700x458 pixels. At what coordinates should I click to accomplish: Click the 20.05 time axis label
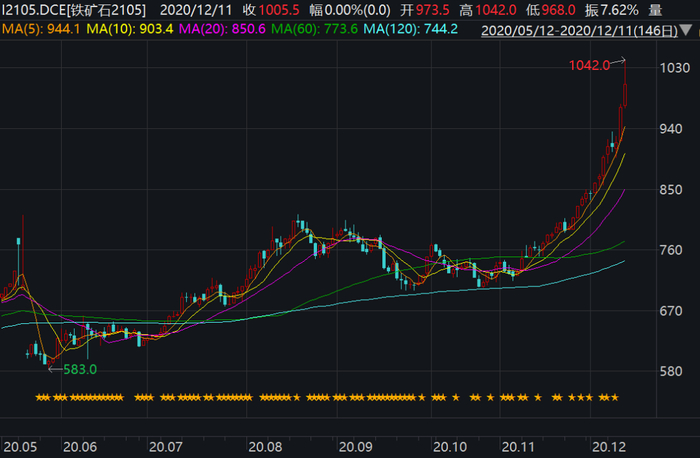(x=21, y=447)
